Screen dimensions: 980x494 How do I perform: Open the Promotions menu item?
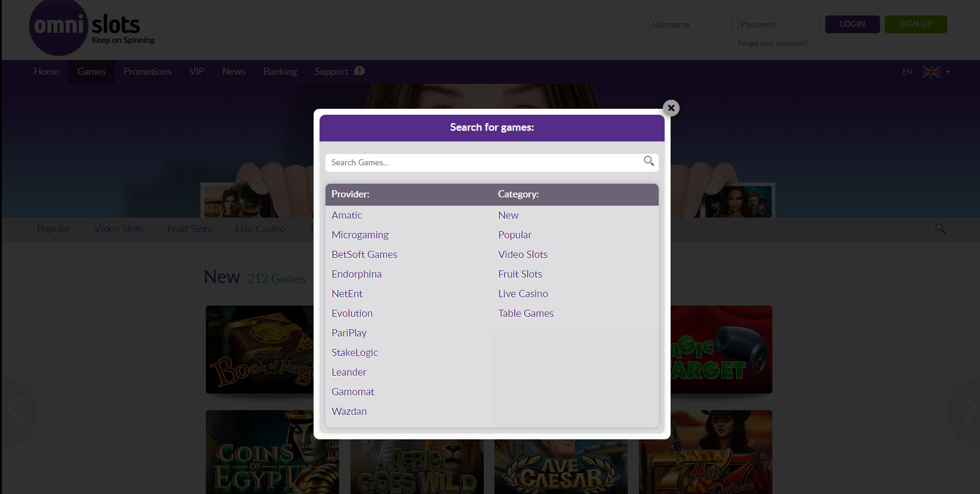[x=147, y=71]
